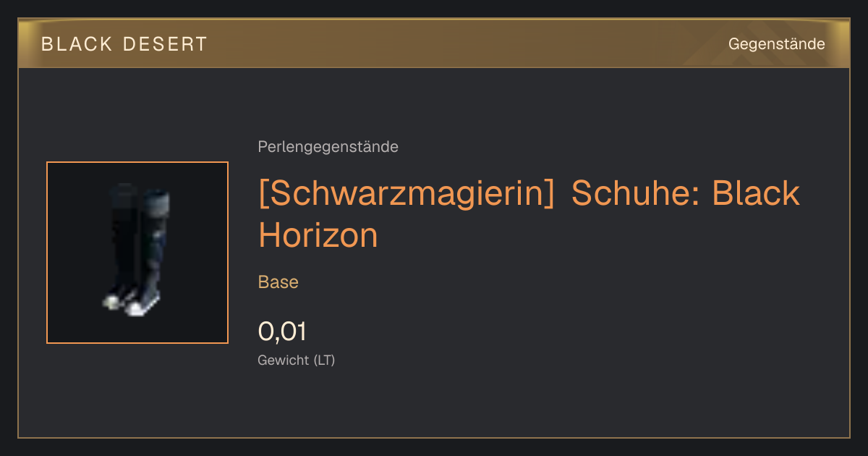
Task: Click the [Schwarzmagierin] class tag in title
Action: pos(407,194)
